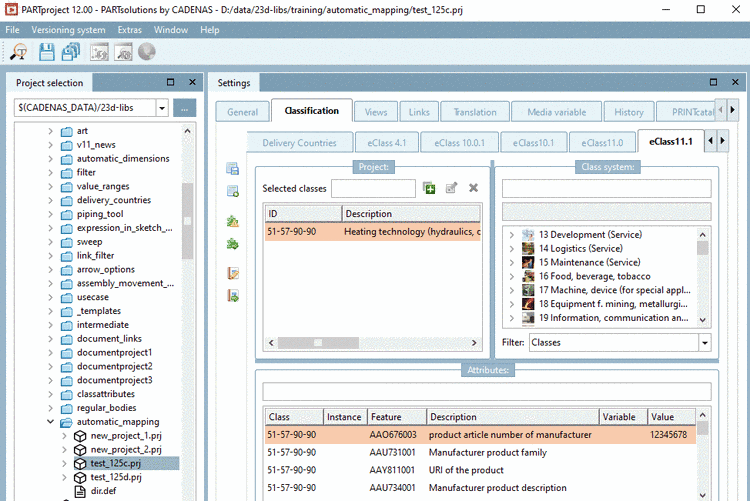Select the URI of the product row
Viewport: 750px width, 501px height.
tap(481, 470)
